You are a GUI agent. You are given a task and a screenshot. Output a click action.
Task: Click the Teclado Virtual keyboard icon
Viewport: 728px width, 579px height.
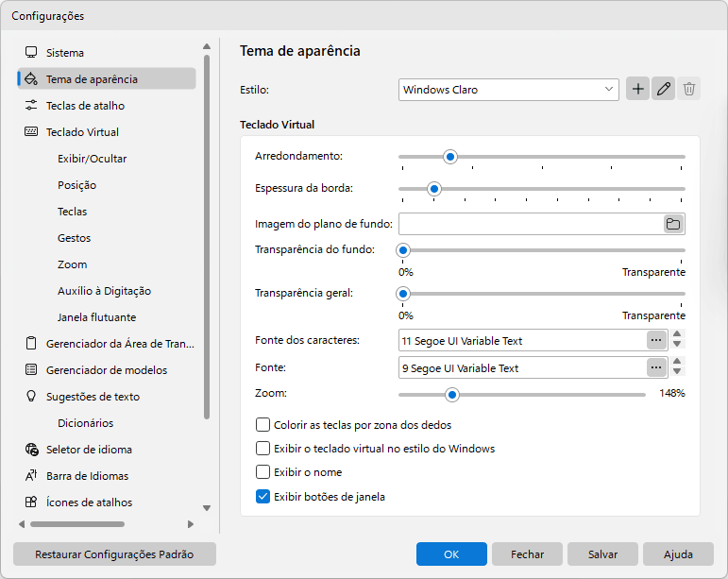31,132
